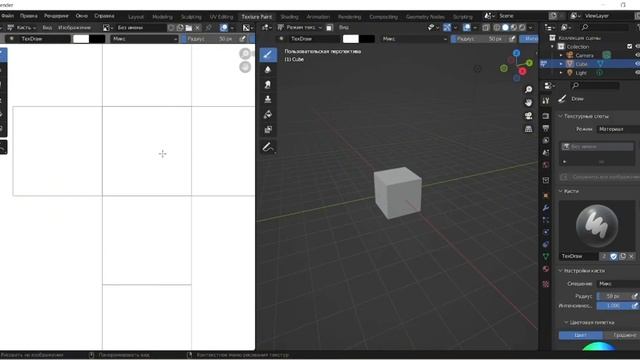The image size is (640, 360).
Task: Open the Output properties tab
Action: pos(546,128)
